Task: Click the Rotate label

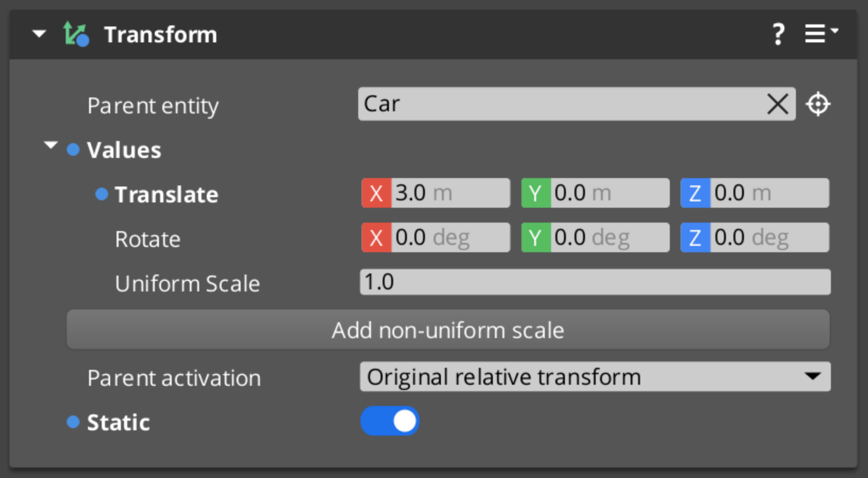Action: tap(148, 239)
